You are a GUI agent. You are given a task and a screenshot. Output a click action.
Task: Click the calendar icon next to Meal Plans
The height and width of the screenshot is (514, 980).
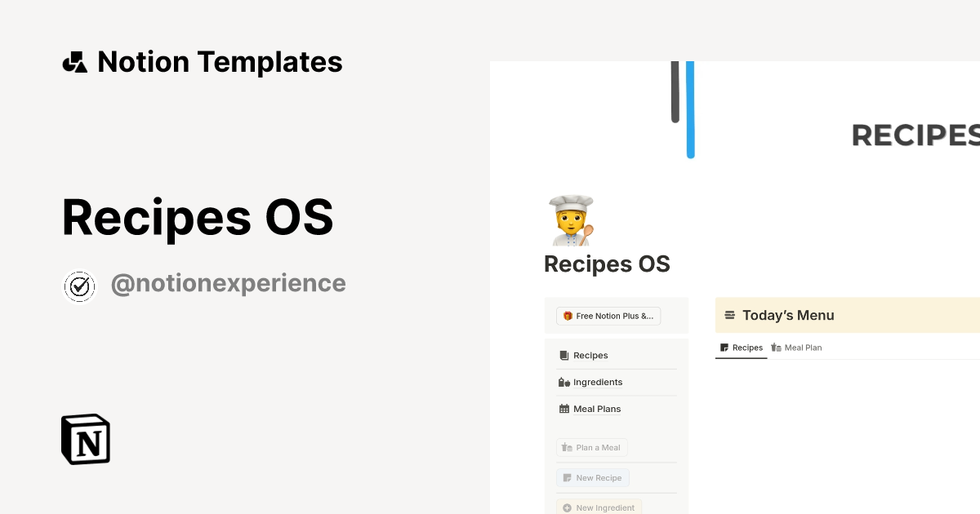click(x=563, y=409)
